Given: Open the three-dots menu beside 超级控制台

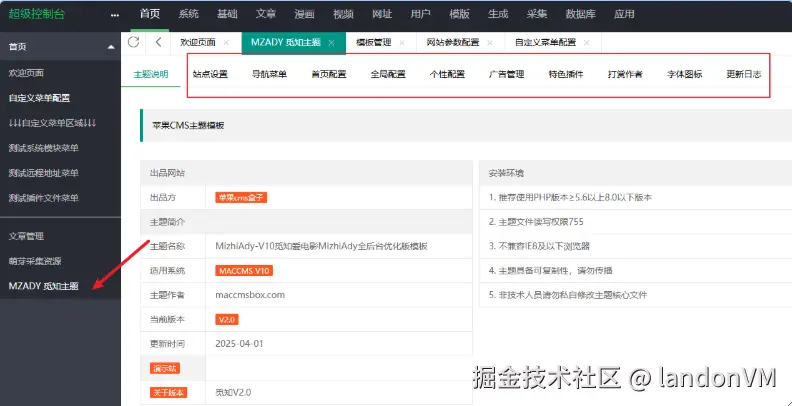Looking at the screenshot, I should [x=115, y=15].
